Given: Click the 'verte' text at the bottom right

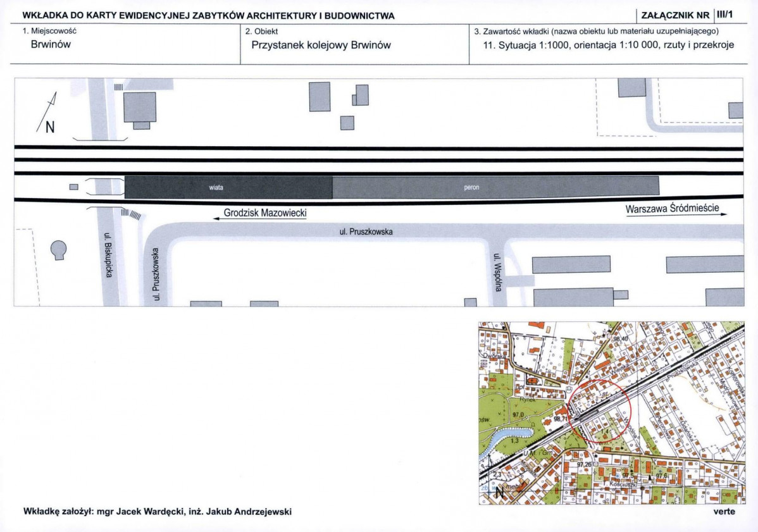Looking at the screenshot, I should click(724, 512).
